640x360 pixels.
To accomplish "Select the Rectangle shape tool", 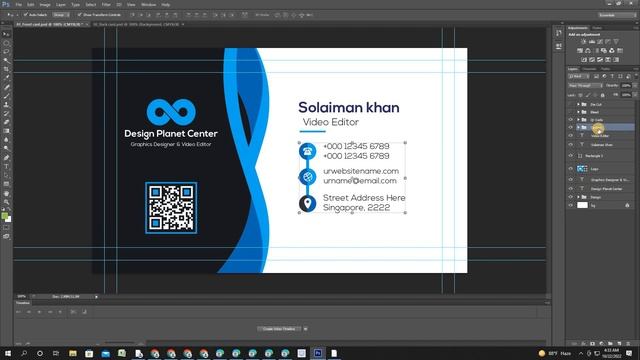I will [x=6, y=184].
